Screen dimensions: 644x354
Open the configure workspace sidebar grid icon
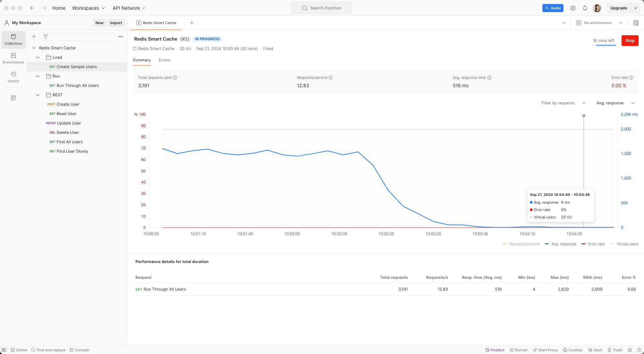[x=13, y=98]
